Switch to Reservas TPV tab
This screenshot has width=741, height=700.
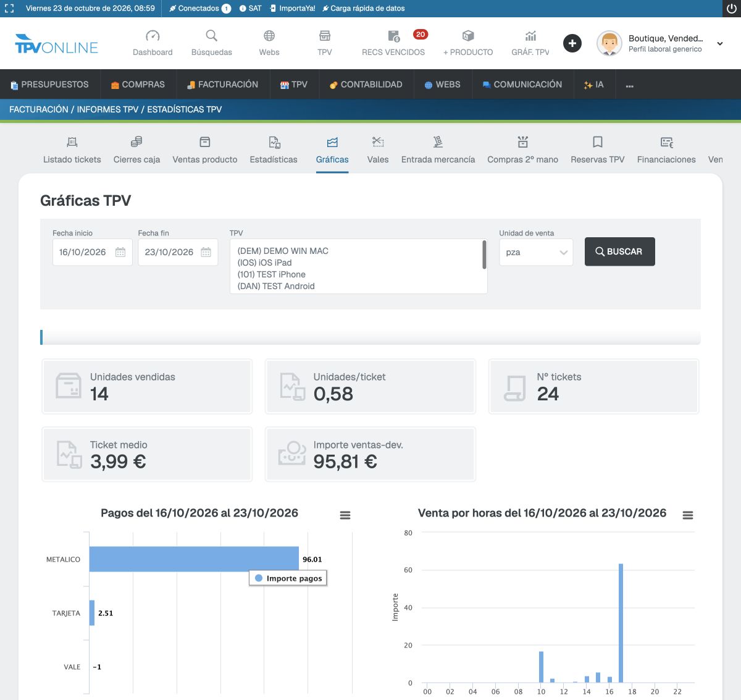point(598,151)
